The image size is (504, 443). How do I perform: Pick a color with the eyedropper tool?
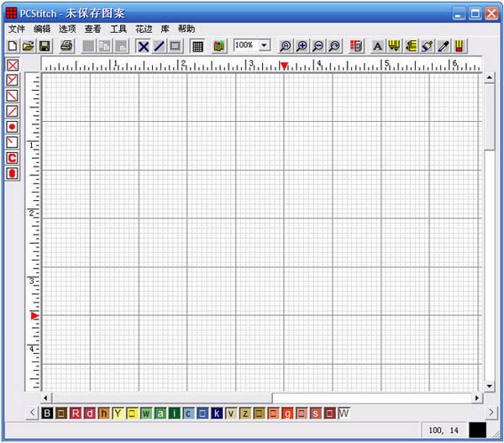444,46
